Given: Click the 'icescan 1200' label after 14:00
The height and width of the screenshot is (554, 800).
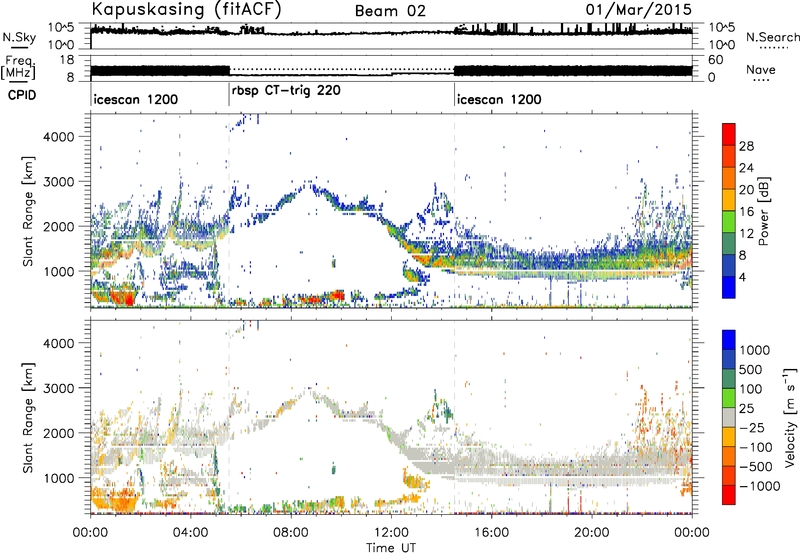Looking at the screenshot, I should (499, 99).
